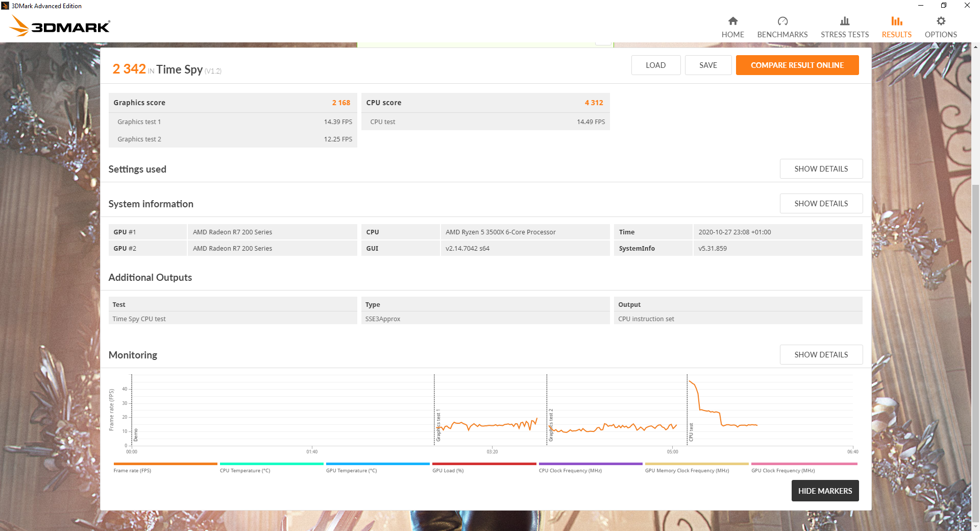The image size is (980, 531).
Task: Click the LOAD button
Action: pos(655,65)
